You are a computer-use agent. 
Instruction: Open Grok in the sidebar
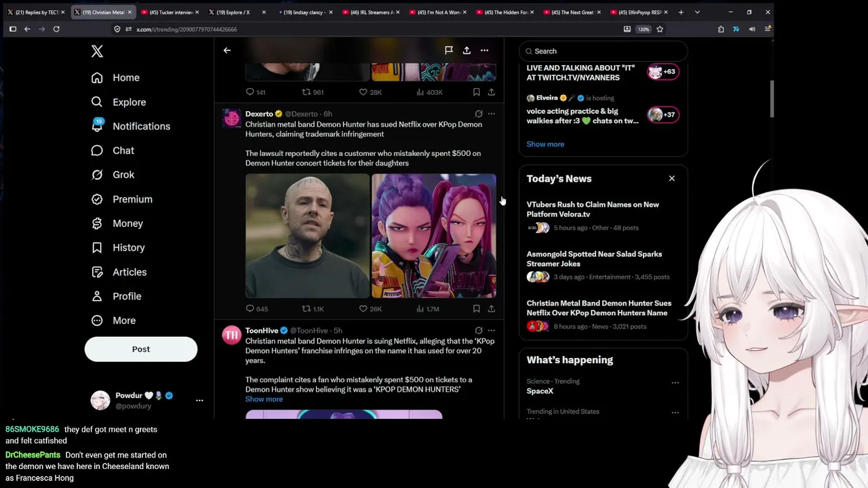(113, 175)
